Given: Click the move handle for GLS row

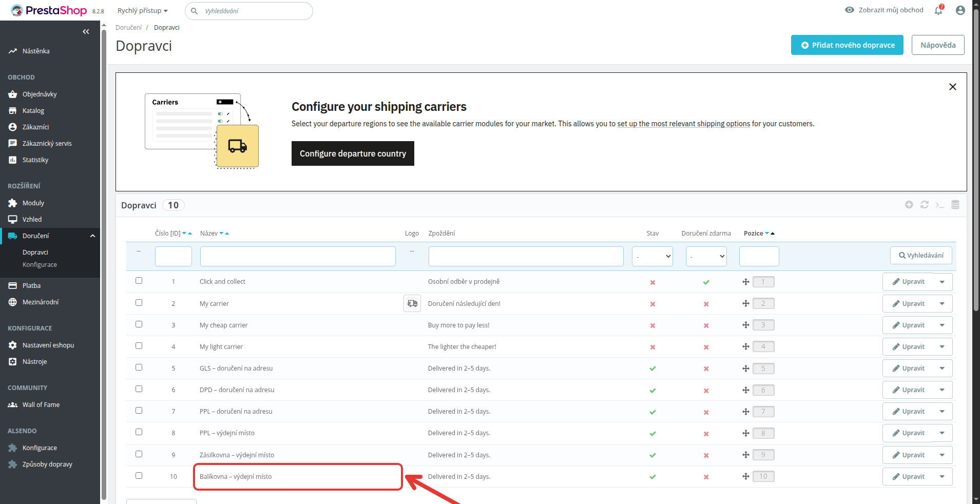Looking at the screenshot, I should (745, 369).
